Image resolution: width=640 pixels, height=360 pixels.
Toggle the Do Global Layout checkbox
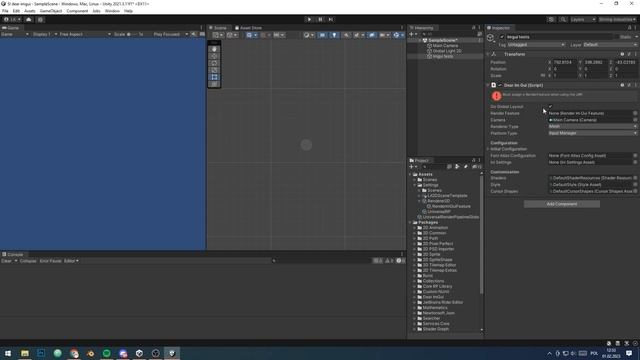pyautogui.click(x=550, y=107)
